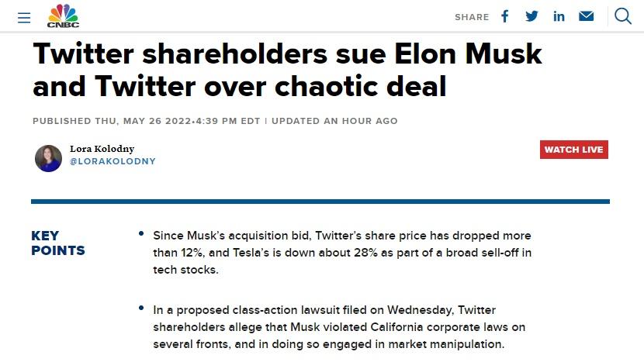Click the Twitter shareholders headline
This screenshot has width=644, height=362.
[x=287, y=70]
